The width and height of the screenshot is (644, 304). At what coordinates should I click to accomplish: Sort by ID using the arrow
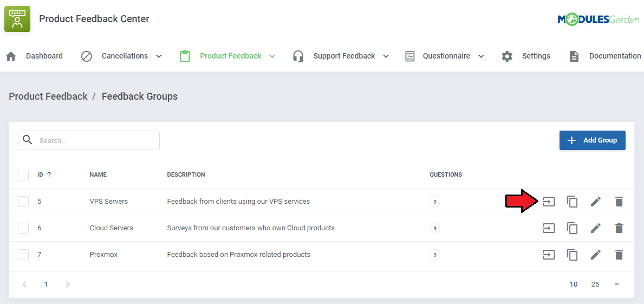tap(49, 174)
